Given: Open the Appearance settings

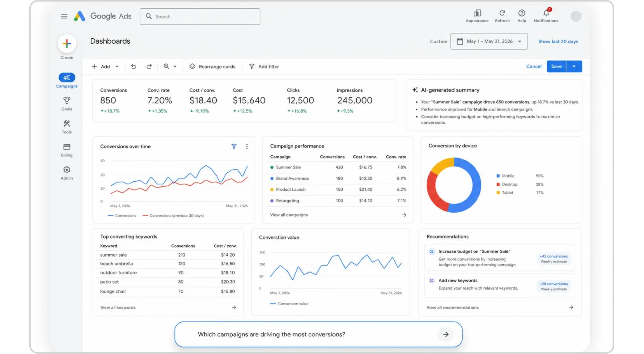Looking at the screenshot, I should (477, 16).
